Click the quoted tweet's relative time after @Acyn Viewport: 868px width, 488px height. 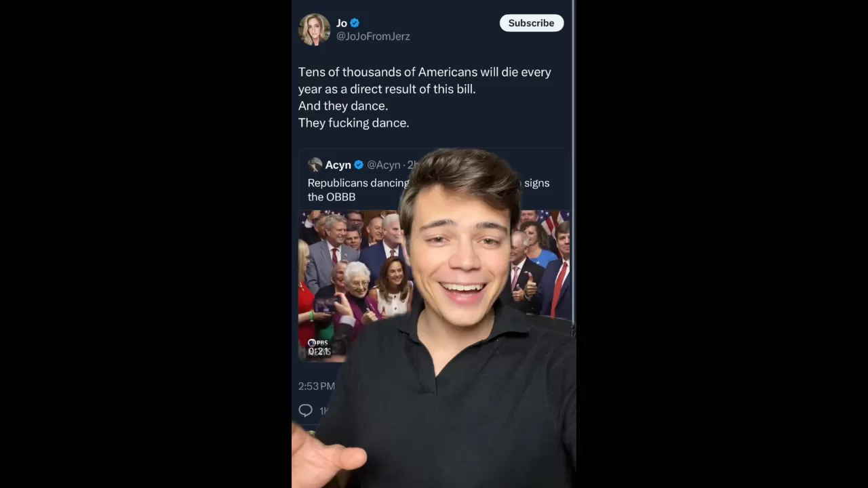point(411,165)
